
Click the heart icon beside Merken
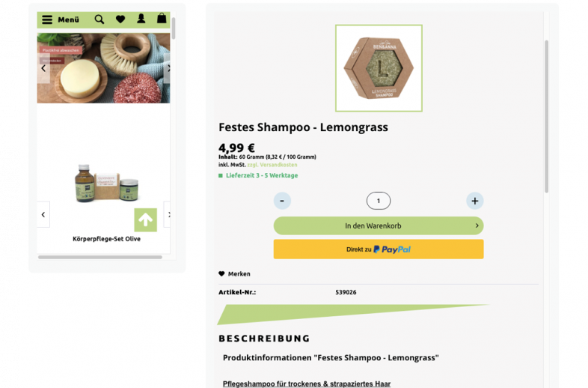point(221,274)
